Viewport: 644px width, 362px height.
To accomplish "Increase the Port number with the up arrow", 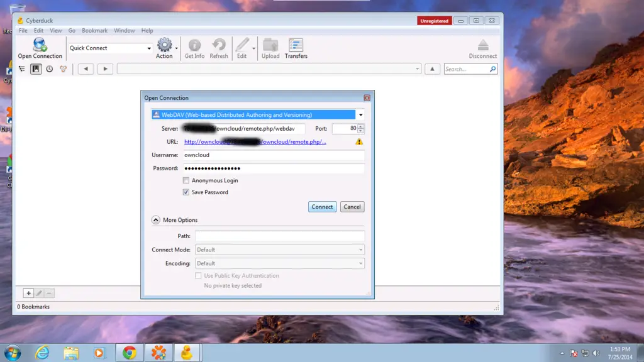I will (x=360, y=126).
